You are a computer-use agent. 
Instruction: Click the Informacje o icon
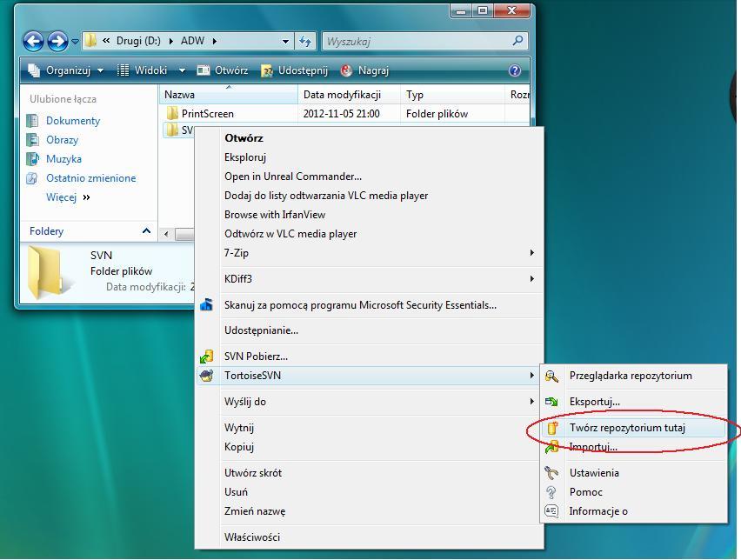coord(551,511)
